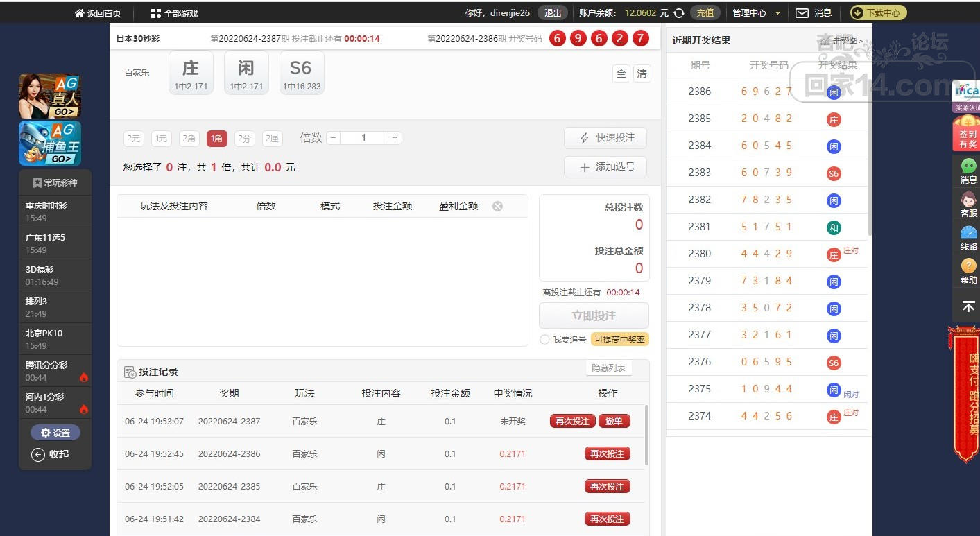
Task: Clear bet list with X icon
Action: tap(497, 206)
